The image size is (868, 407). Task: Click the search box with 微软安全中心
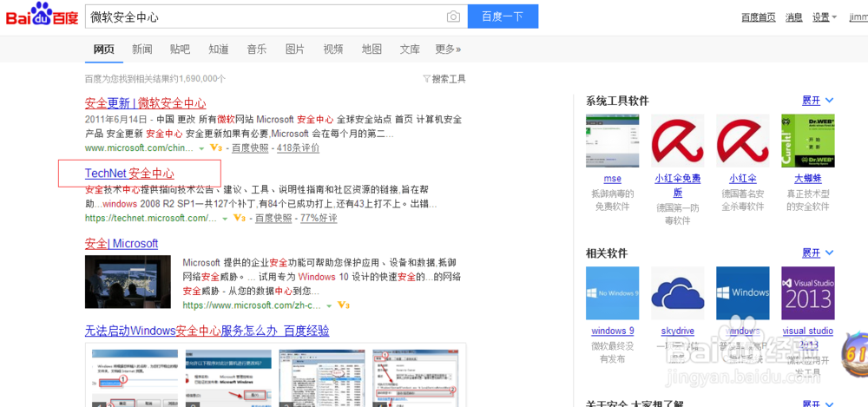(276, 16)
